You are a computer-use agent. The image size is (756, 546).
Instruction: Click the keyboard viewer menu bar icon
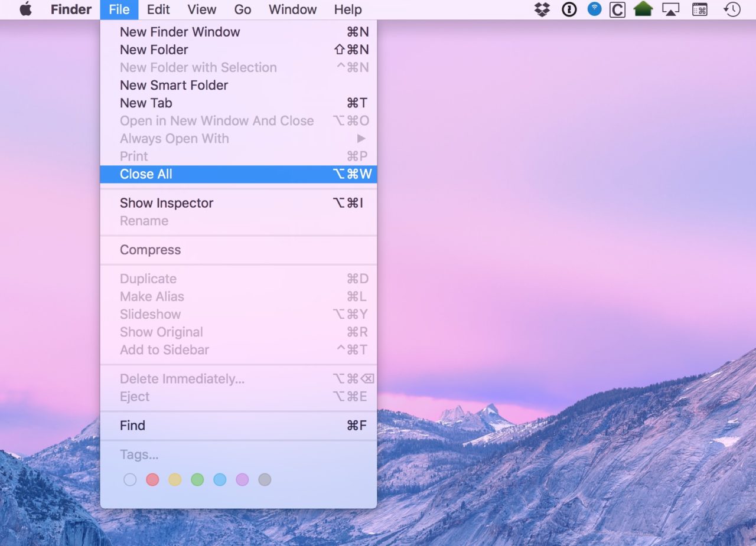(x=700, y=9)
